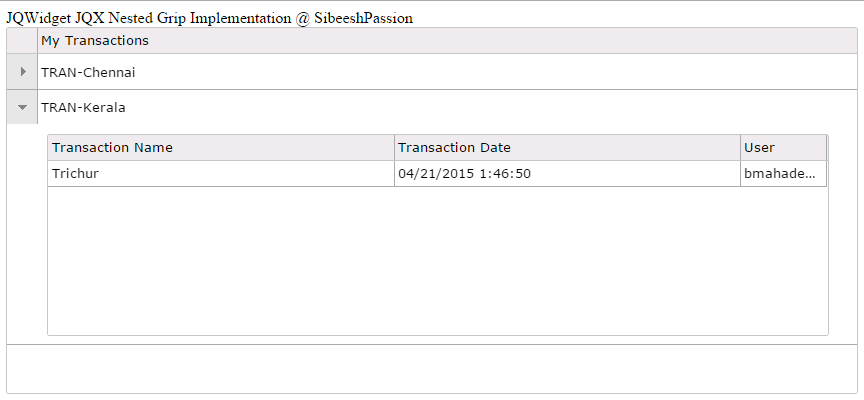Image resolution: width=864 pixels, height=400 pixels.
Task: Click blank corner cell left of My Transactions
Action: click(x=22, y=41)
